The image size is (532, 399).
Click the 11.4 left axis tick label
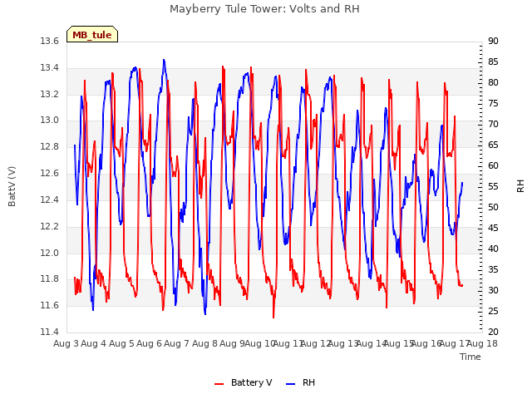pyautogui.click(x=50, y=332)
